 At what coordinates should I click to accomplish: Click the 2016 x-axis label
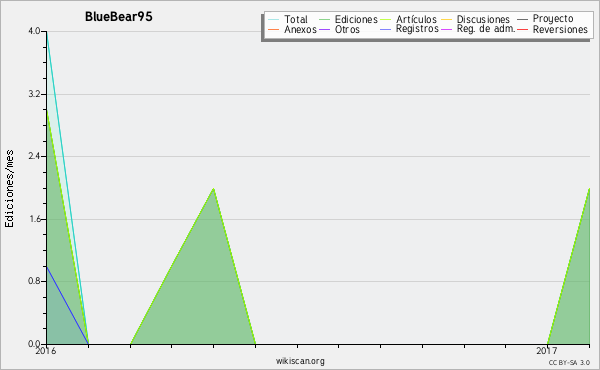click(46, 351)
